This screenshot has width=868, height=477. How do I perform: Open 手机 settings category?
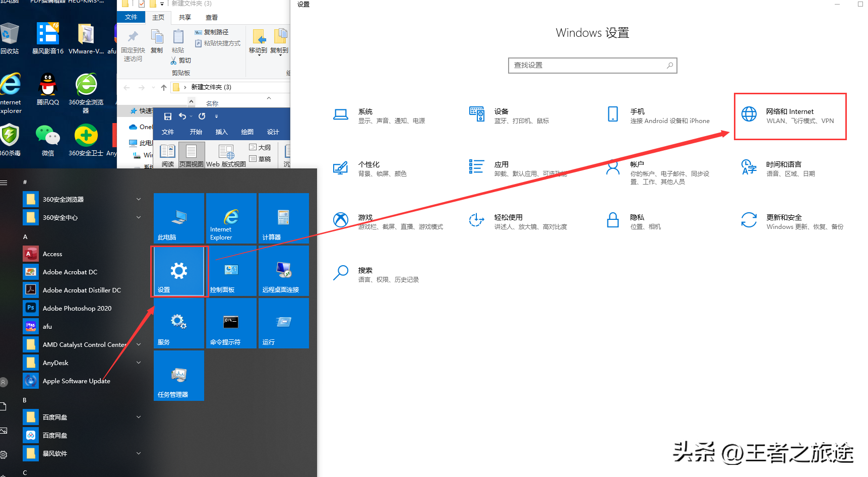click(x=658, y=116)
